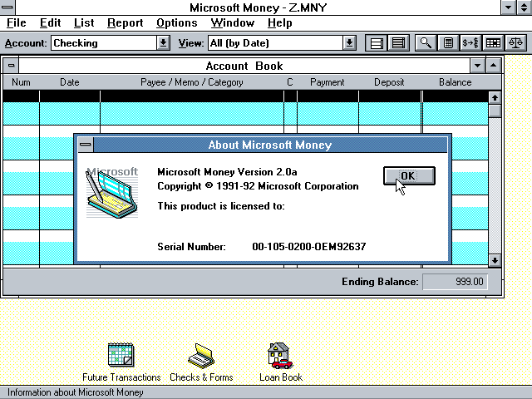
Task: Expand the Account dropdown showing Checking
Action: [164, 42]
